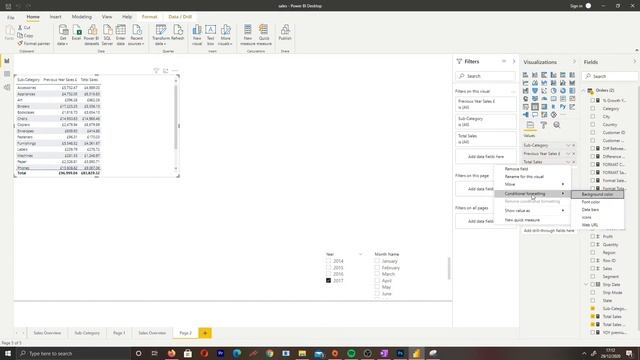Viewport: 640px width, 360px height.
Task: Open the Transform data tool
Action: [161, 35]
